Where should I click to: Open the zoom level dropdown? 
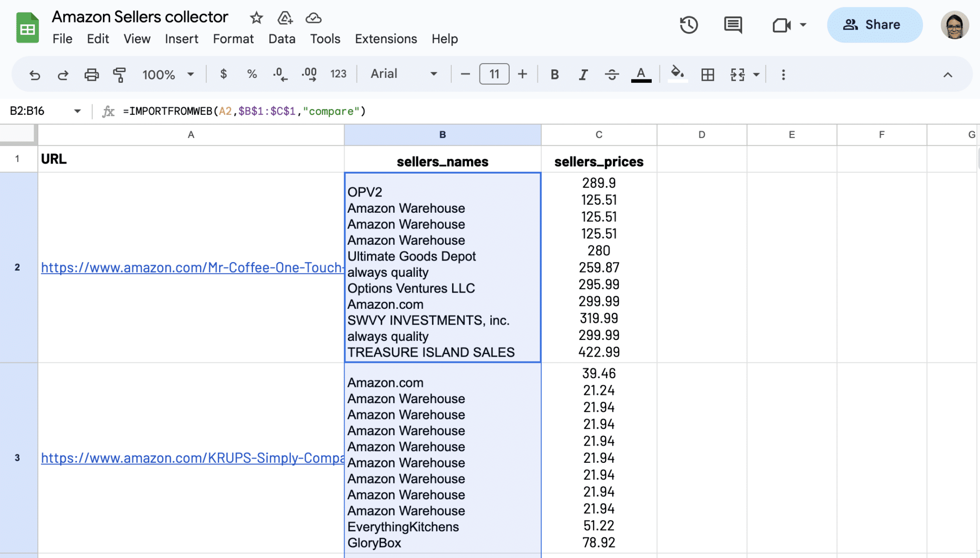coord(167,74)
